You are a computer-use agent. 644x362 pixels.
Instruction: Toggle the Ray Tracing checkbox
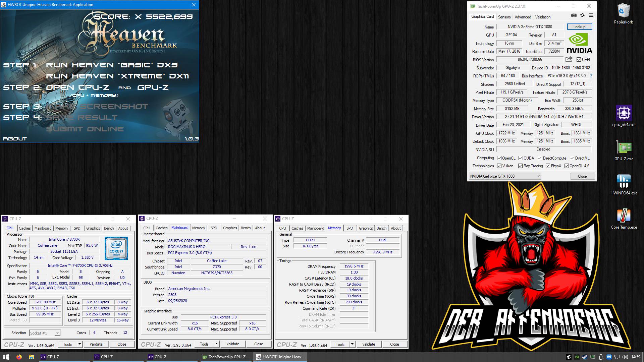pyautogui.click(x=520, y=166)
